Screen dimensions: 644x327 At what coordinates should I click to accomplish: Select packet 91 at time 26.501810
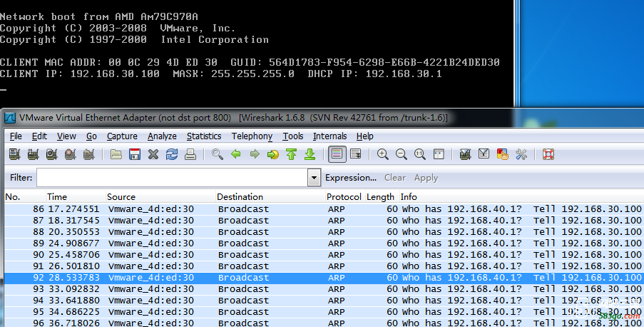(x=324, y=266)
